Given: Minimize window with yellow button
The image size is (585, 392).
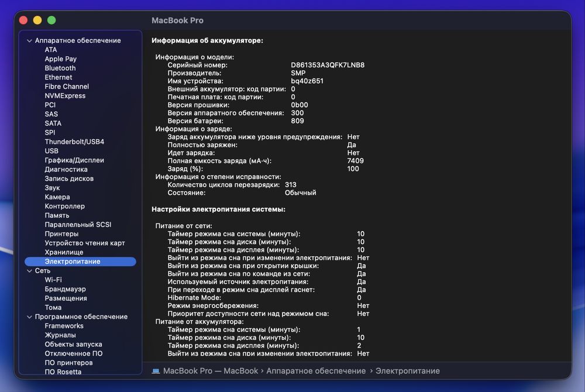Looking at the screenshot, I should (37, 20).
